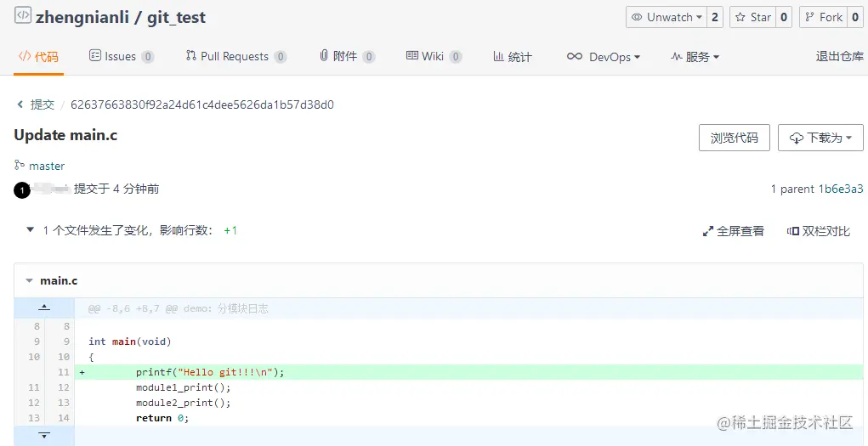Open the zhengnianli owner link

click(82, 17)
